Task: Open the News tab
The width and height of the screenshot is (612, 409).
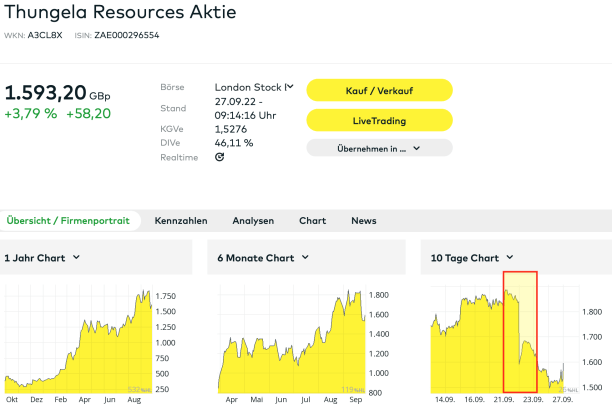Action: point(364,221)
